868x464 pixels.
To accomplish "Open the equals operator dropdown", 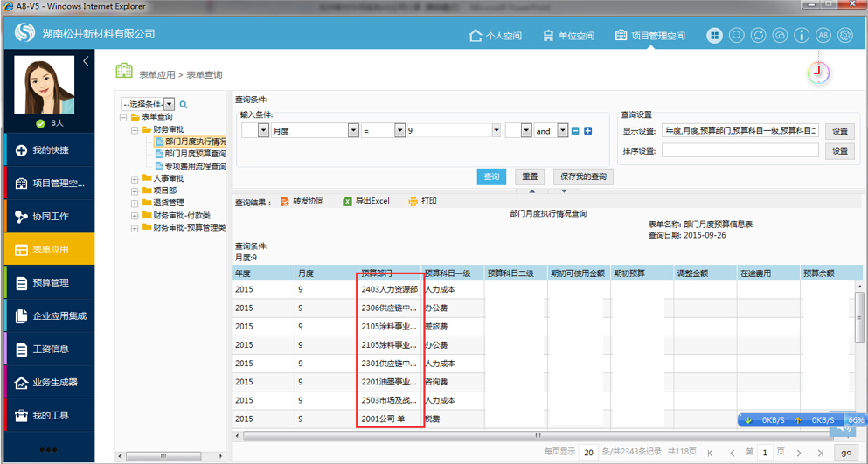I will click(x=399, y=131).
